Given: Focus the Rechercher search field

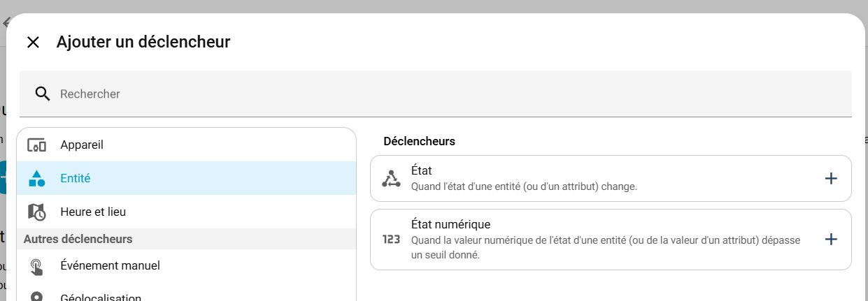Looking at the screenshot, I should [448, 94].
